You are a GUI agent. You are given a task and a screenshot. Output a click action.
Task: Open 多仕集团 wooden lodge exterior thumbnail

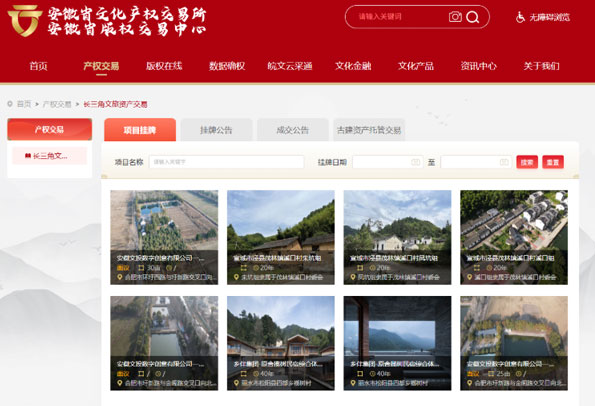(281, 343)
